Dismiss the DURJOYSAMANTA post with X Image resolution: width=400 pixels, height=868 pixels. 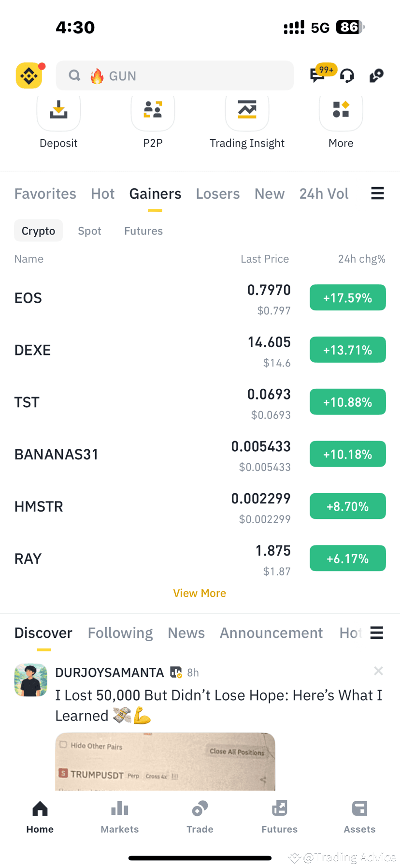(x=378, y=671)
